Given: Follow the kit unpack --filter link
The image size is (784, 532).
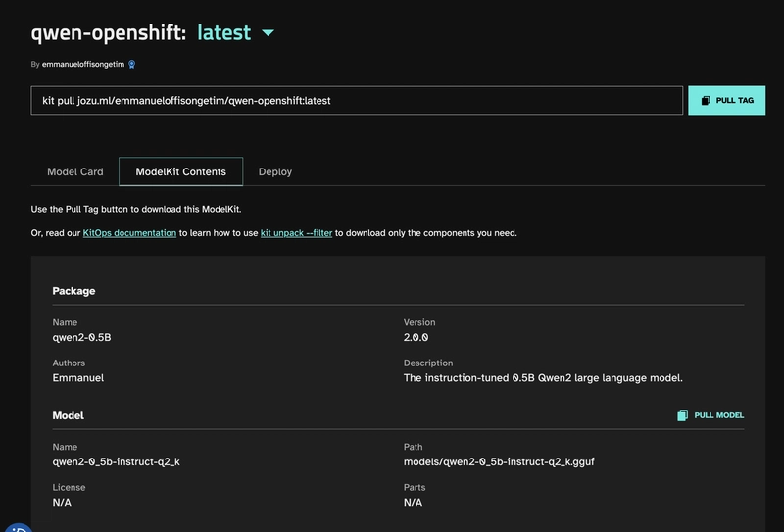Looking at the screenshot, I should pos(296,233).
